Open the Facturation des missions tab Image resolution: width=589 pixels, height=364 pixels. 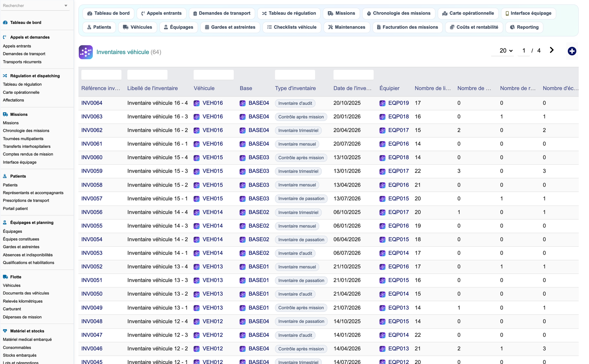pos(407,27)
